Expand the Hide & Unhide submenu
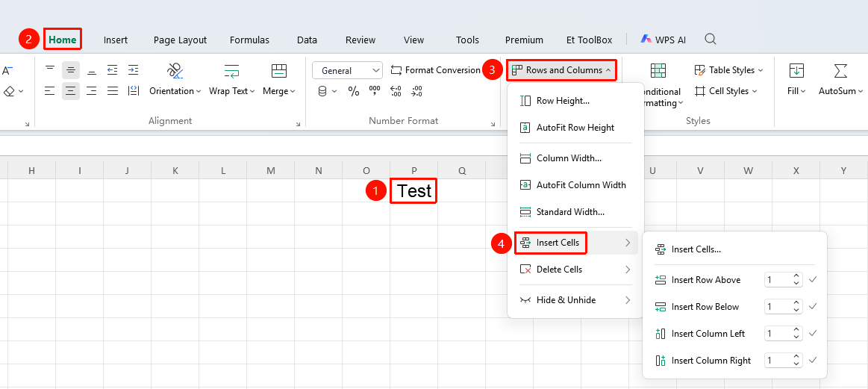Image resolution: width=868 pixels, height=389 pixels. pyautogui.click(x=575, y=300)
